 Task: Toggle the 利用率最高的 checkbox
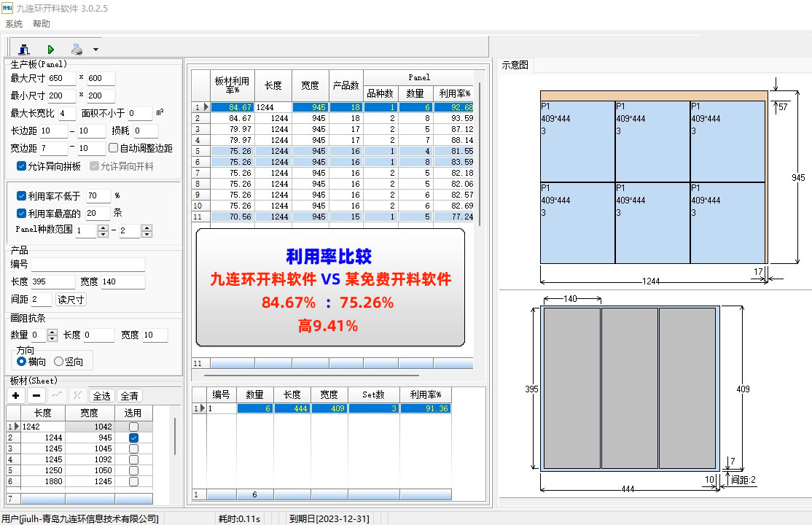[21, 213]
